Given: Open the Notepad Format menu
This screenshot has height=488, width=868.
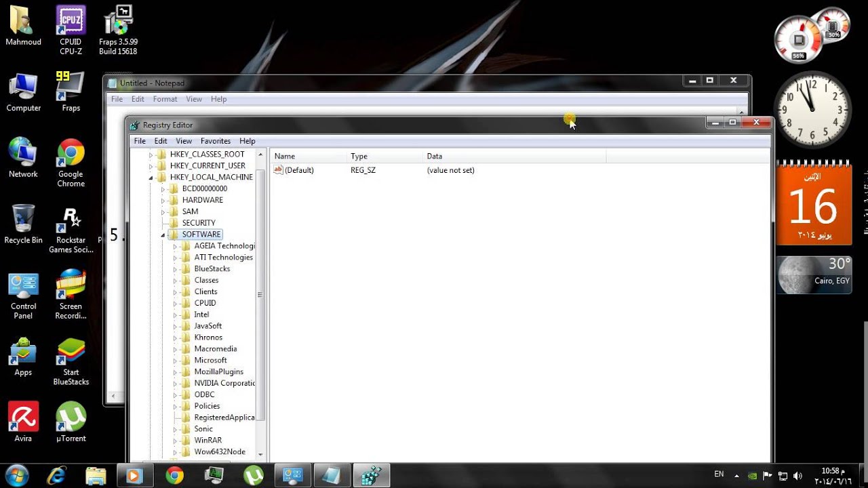Looking at the screenshot, I should (x=165, y=99).
